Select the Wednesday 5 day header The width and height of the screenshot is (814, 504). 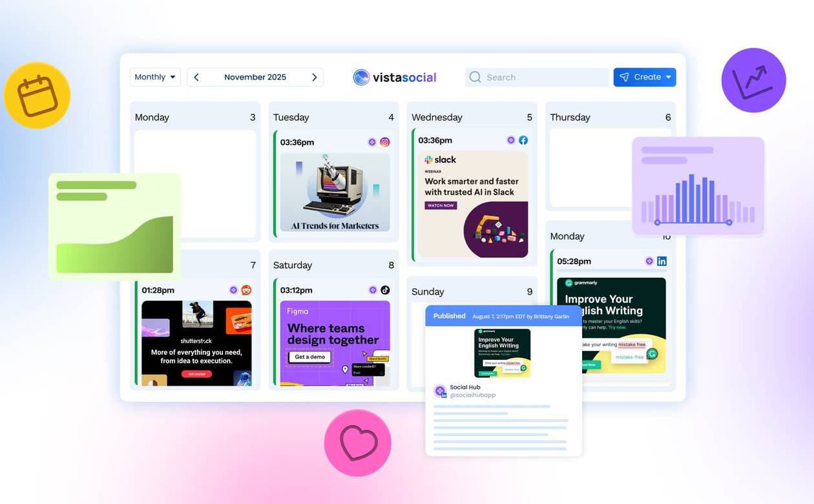click(x=472, y=117)
